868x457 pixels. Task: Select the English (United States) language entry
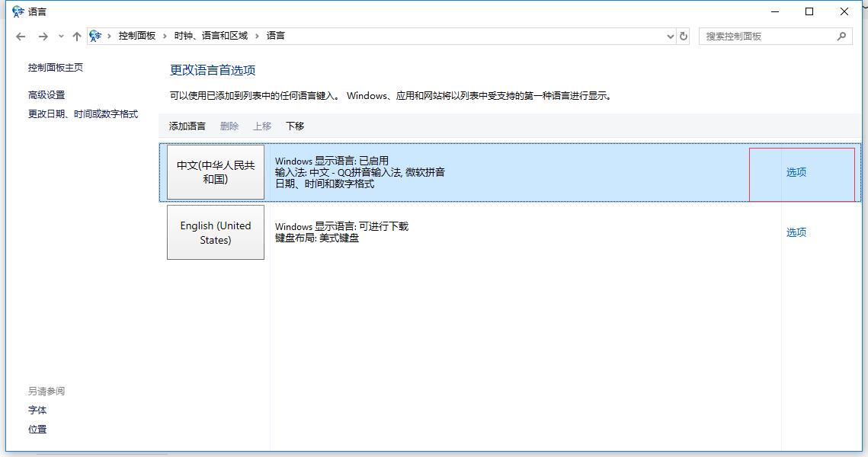pyautogui.click(x=216, y=232)
